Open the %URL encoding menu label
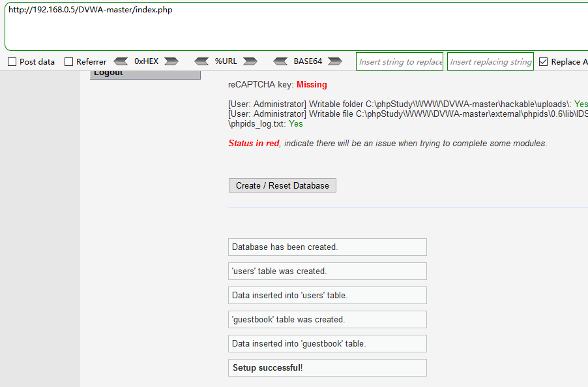588x387 pixels. click(226, 61)
